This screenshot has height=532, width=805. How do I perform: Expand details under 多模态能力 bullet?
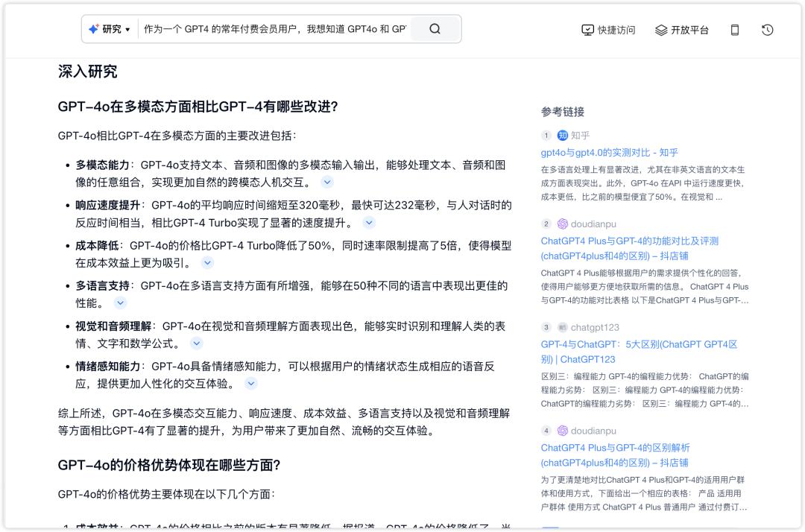click(326, 182)
